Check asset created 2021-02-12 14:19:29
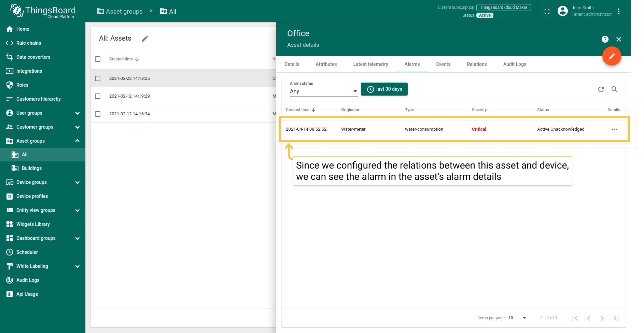Image resolution: width=644 pixels, height=333 pixels. coord(98,96)
